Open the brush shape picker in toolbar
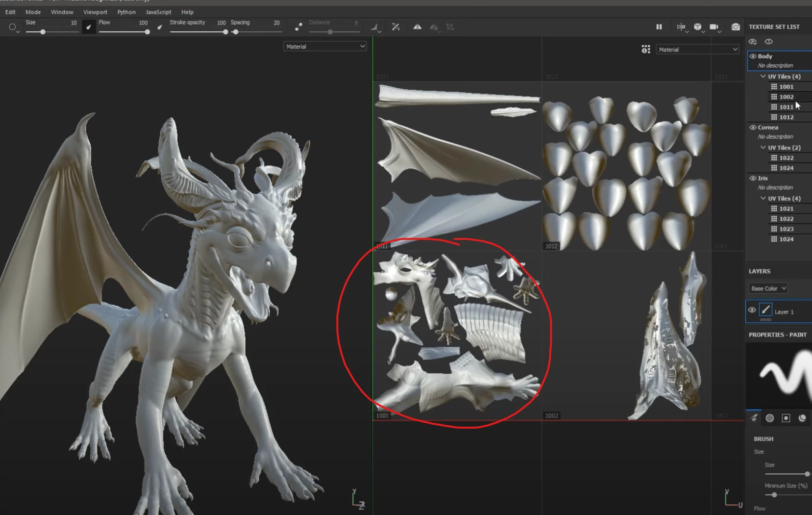The width and height of the screenshot is (812, 515). pos(13,27)
